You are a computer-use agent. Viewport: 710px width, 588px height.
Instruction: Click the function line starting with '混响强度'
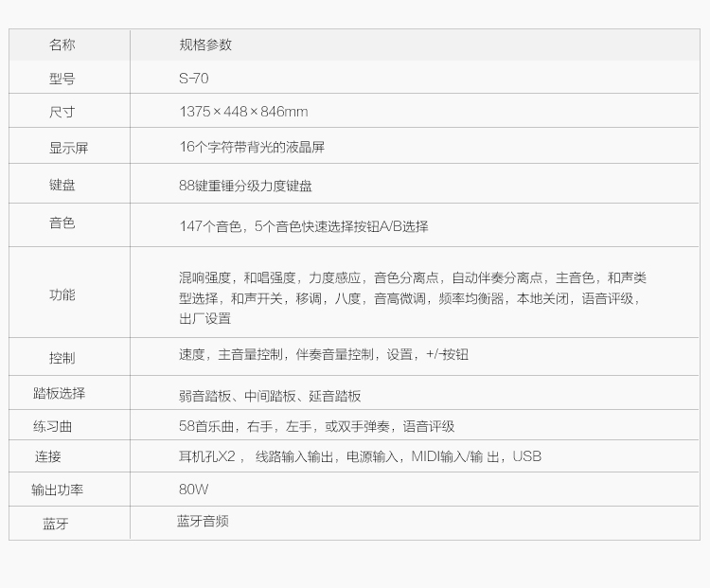[x=413, y=277]
